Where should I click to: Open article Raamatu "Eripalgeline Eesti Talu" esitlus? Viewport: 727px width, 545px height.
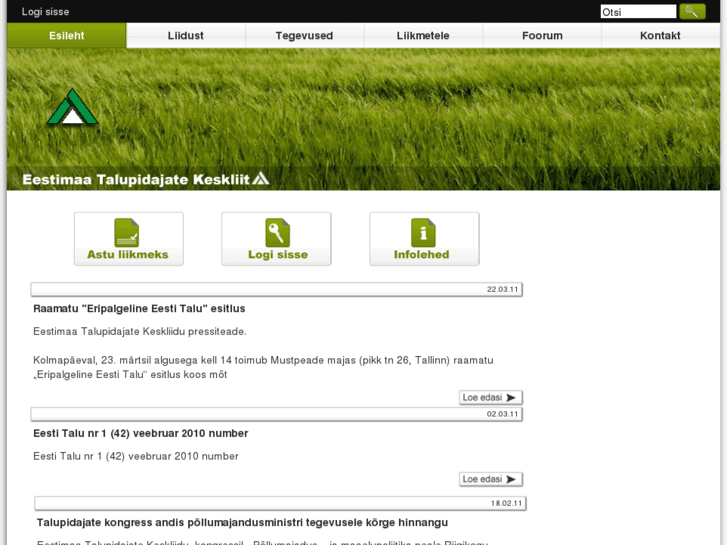point(139,308)
